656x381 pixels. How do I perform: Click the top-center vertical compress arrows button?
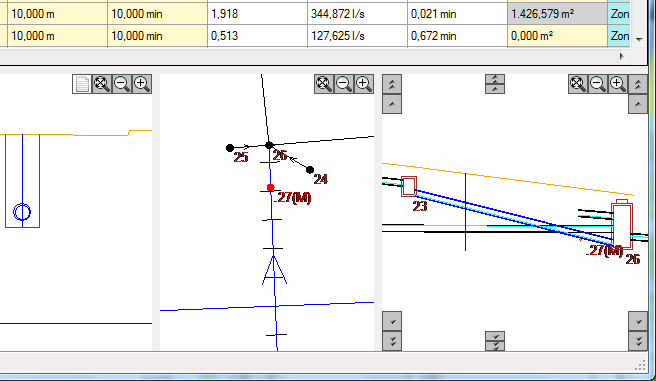point(495,84)
